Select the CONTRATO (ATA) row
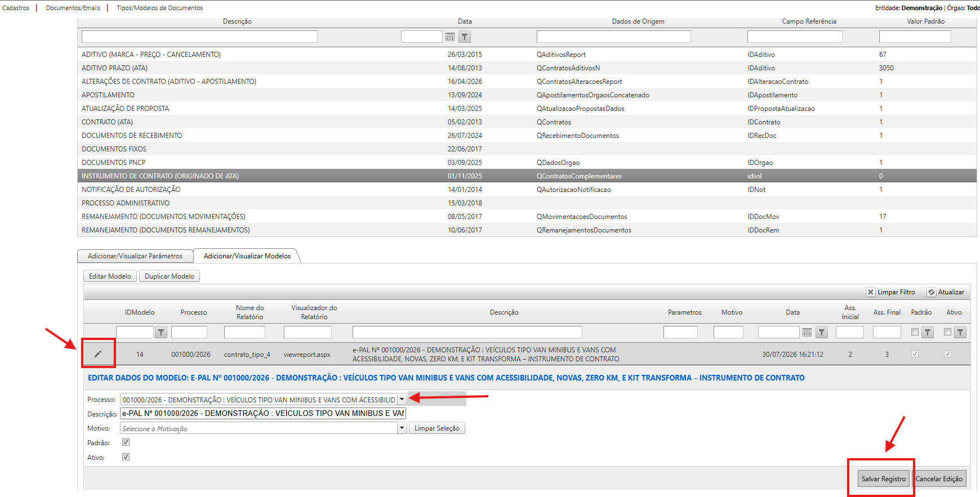Image resolution: width=980 pixels, height=497 pixels. (x=527, y=122)
